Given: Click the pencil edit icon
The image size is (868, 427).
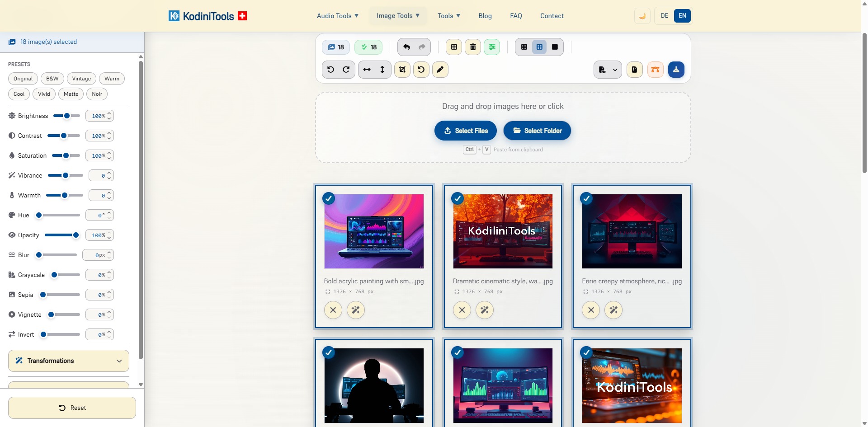Looking at the screenshot, I should pyautogui.click(x=440, y=70).
